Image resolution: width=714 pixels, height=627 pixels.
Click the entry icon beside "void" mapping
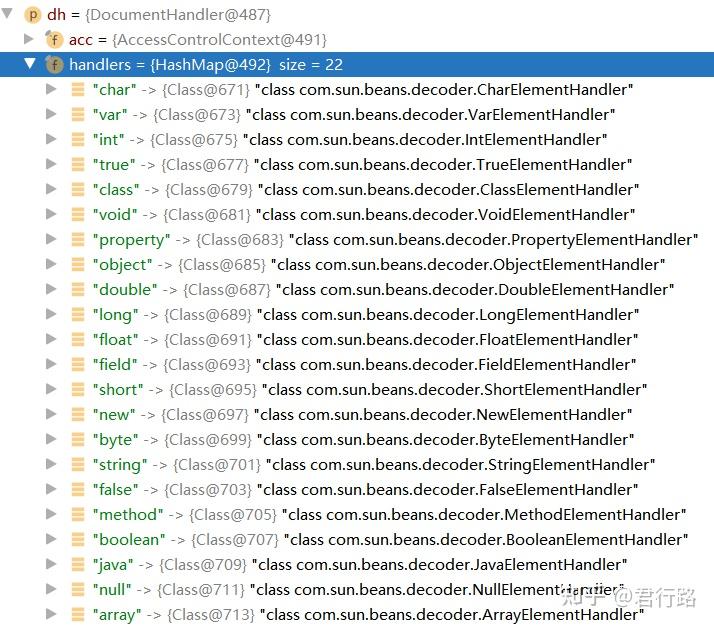[78, 214]
